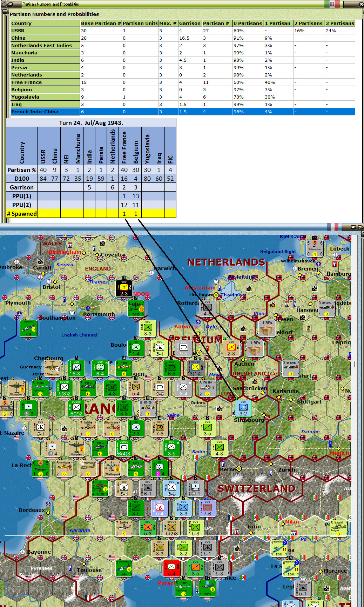Viewport: 364px width, 607px height.
Task: Click the 0 Partisans column header
Action: click(248, 23)
